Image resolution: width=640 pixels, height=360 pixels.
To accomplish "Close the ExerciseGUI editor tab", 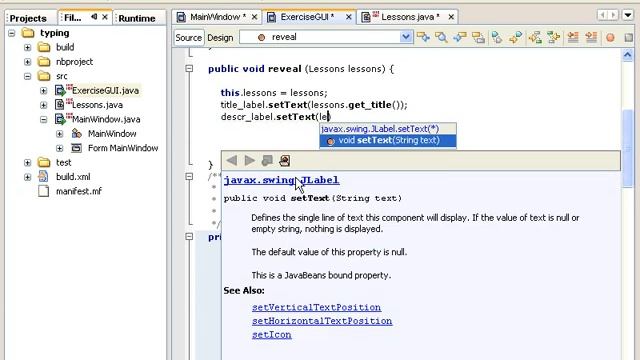I will click(349, 17).
